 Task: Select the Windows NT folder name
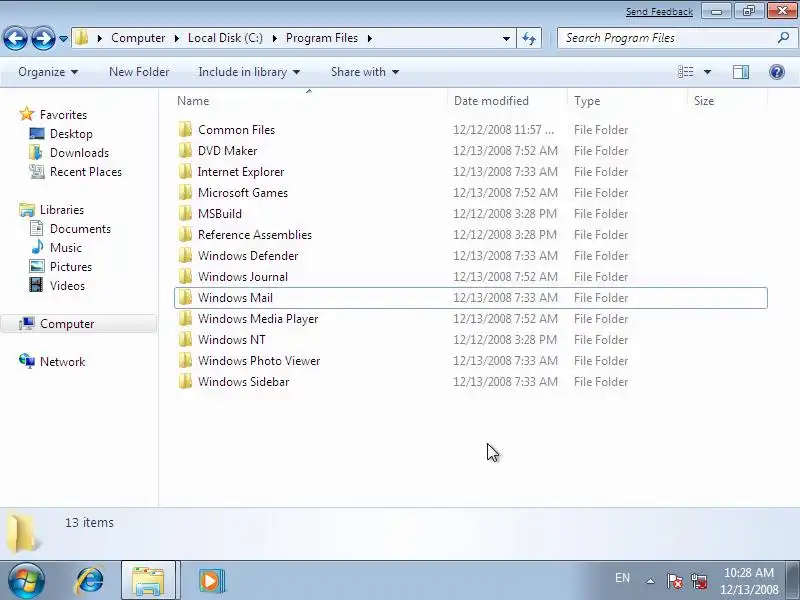pos(232,339)
